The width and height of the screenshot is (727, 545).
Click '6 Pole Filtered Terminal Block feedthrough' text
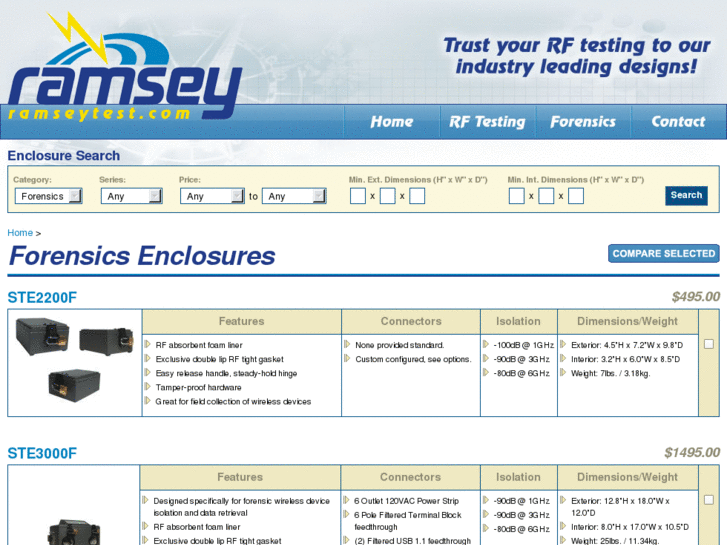tap(408, 521)
